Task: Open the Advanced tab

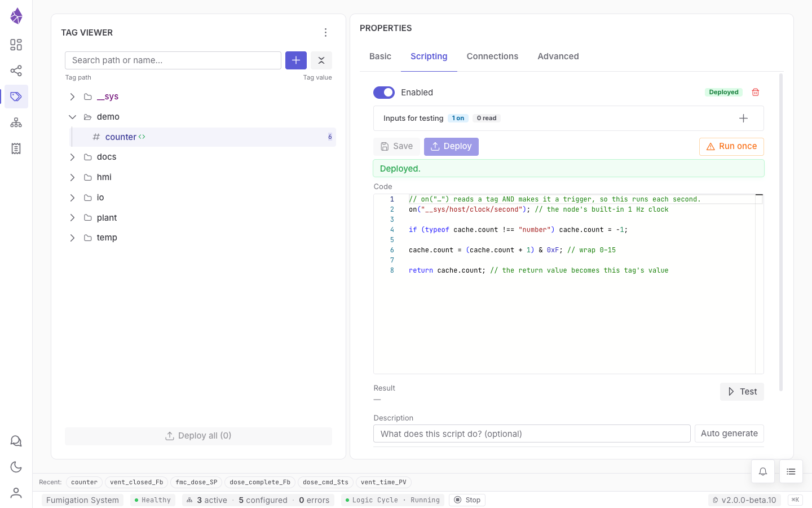Action: pos(558,56)
